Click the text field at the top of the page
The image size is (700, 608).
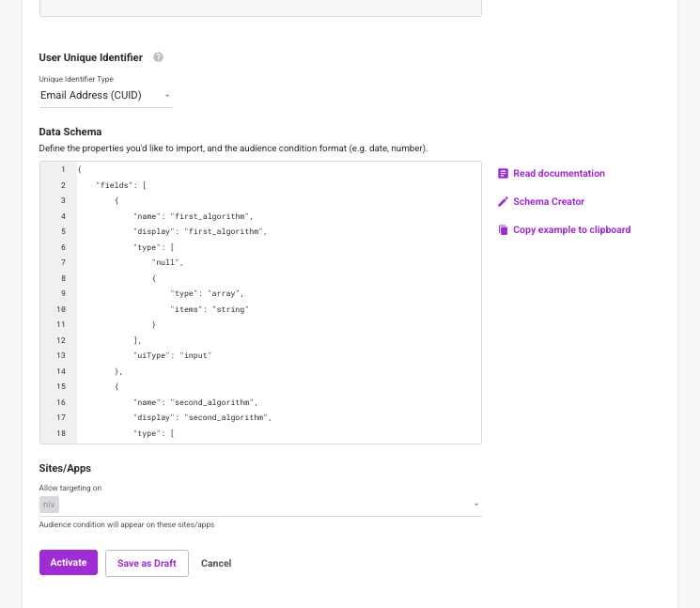coord(260,8)
